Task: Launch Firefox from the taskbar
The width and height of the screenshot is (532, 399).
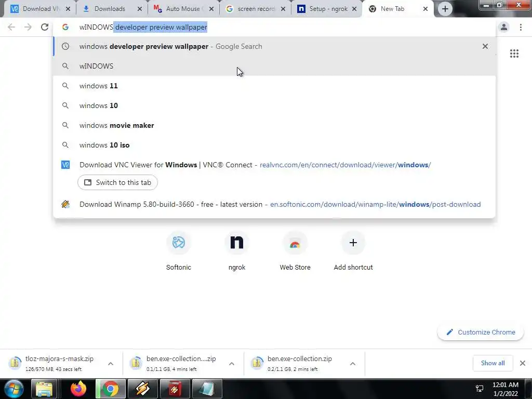Action: 79,389
